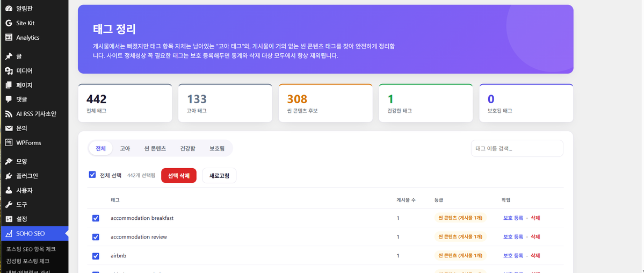Open the 댓글 comments bubble icon
This screenshot has width=644, height=273.
click(9, 99)
